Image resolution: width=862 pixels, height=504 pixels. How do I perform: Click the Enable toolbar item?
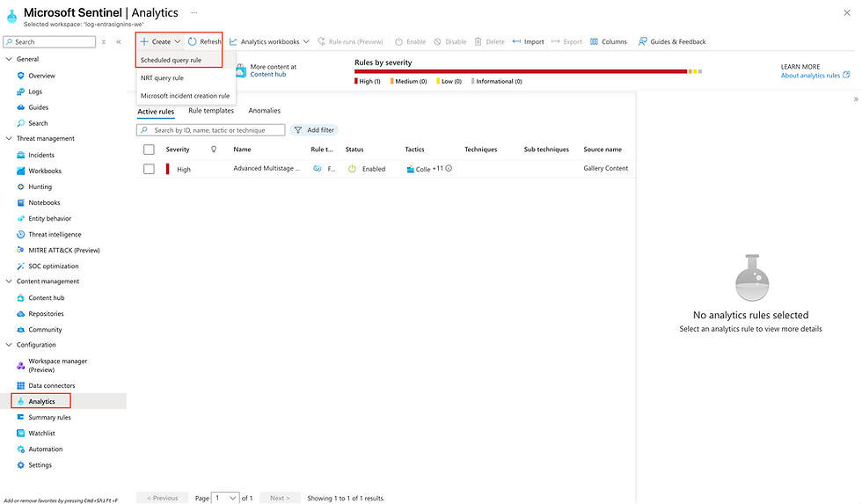tap(410, 41)
